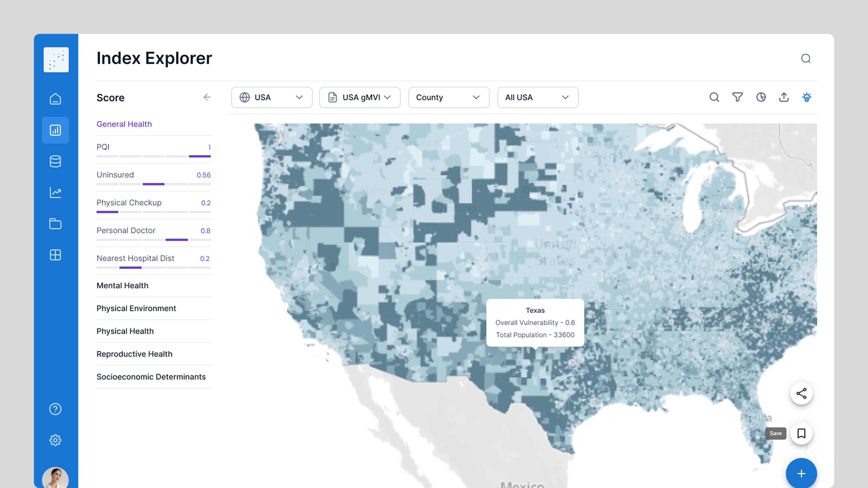The image size is (868, 488).
Task: Toggle the lightbulb insights icon
Action: click(807, 97)
